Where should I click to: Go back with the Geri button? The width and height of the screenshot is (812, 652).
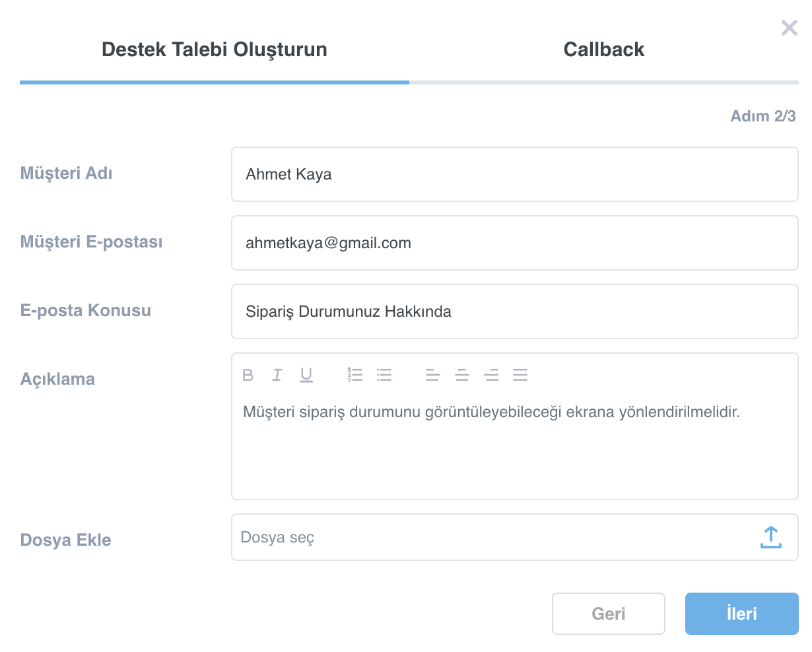point(609,614)
